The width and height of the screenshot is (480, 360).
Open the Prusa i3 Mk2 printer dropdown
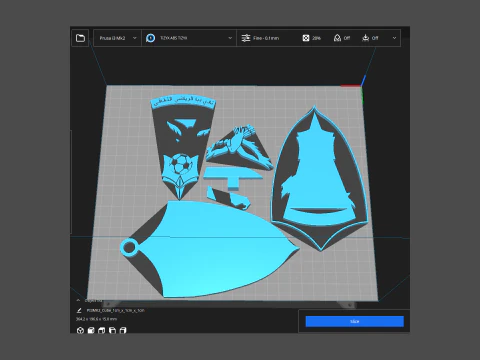click(117, 38)
